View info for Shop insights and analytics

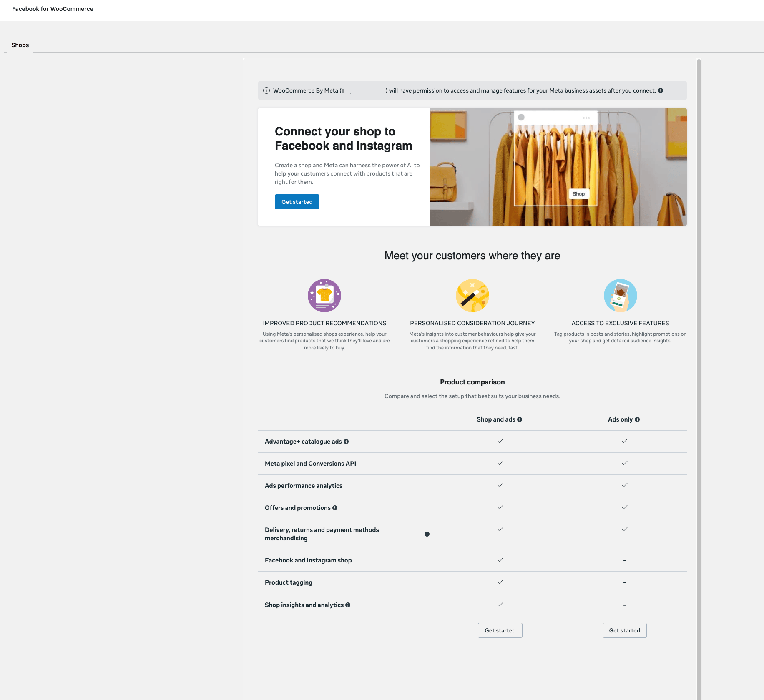pos(347,605)
